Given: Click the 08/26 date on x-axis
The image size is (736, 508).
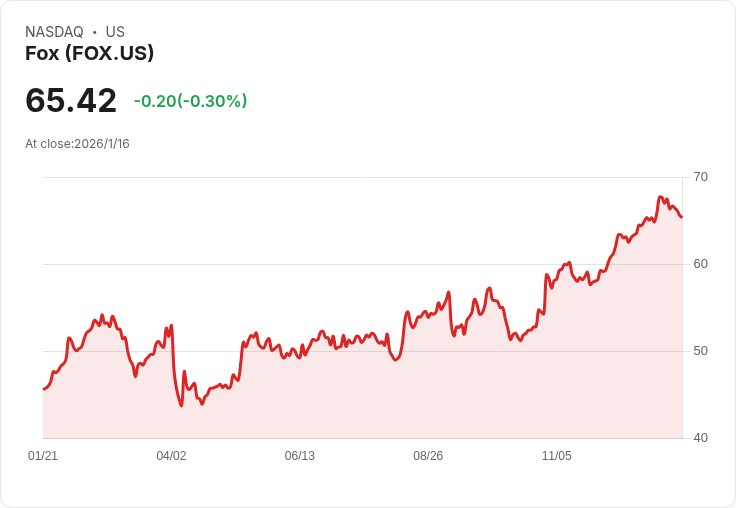Looking at the screenshot, I should click(x=428, y=456).
